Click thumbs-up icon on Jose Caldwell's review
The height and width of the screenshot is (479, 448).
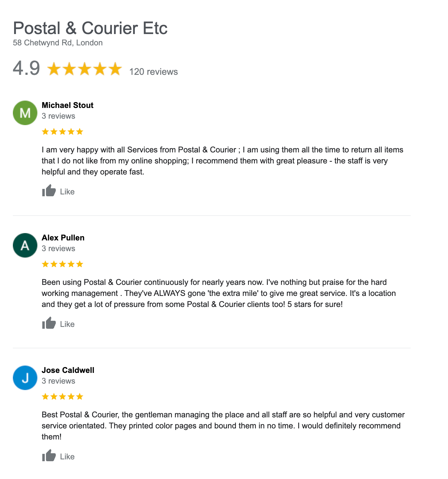(49, 456)
